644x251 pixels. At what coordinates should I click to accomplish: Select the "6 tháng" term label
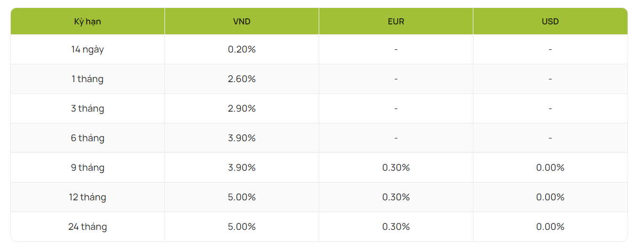click(87, 138)
